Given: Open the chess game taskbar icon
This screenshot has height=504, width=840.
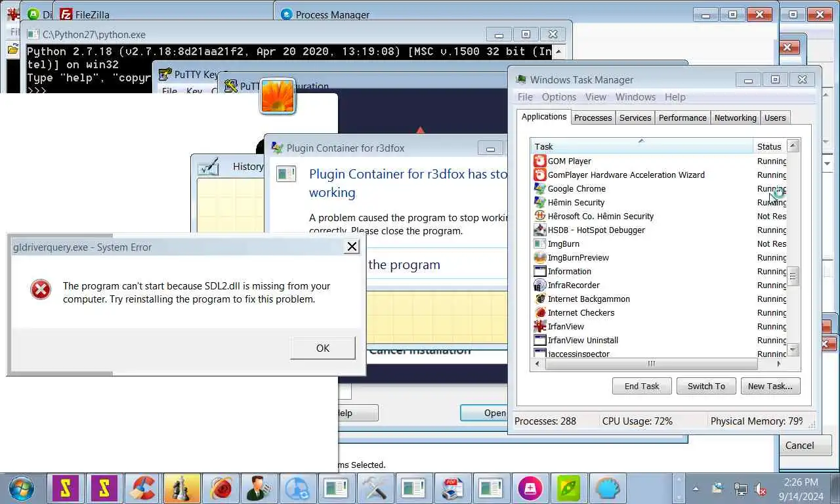Looking at the screenshot, I should [181, 488].
